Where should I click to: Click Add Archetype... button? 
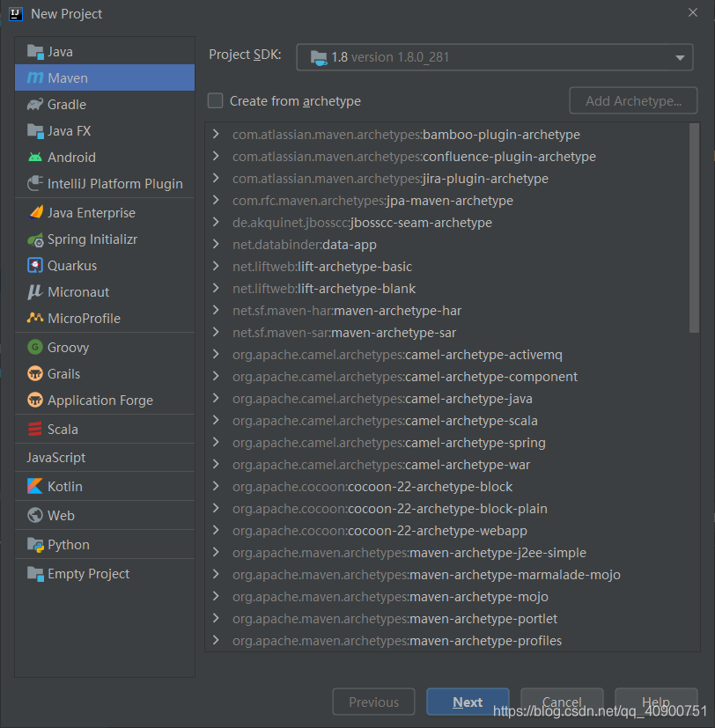click(633, 100)
